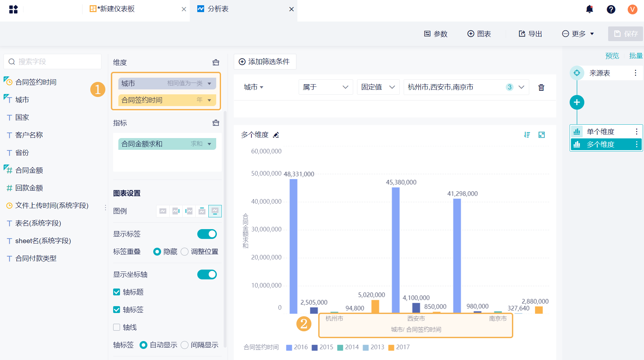644x360 pixels.
Task: Expand chart to fullscreen icon
Action: click(x=542, y=135)
